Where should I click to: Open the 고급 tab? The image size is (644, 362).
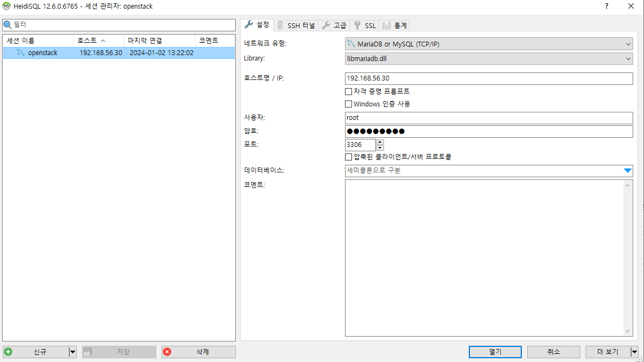click(334, 25)
